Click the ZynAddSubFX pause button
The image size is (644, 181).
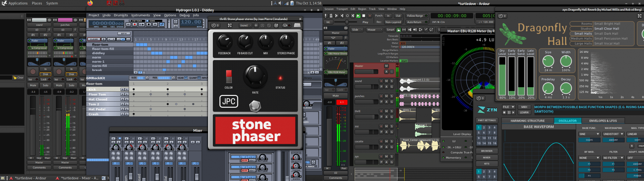tap(509, 113)
